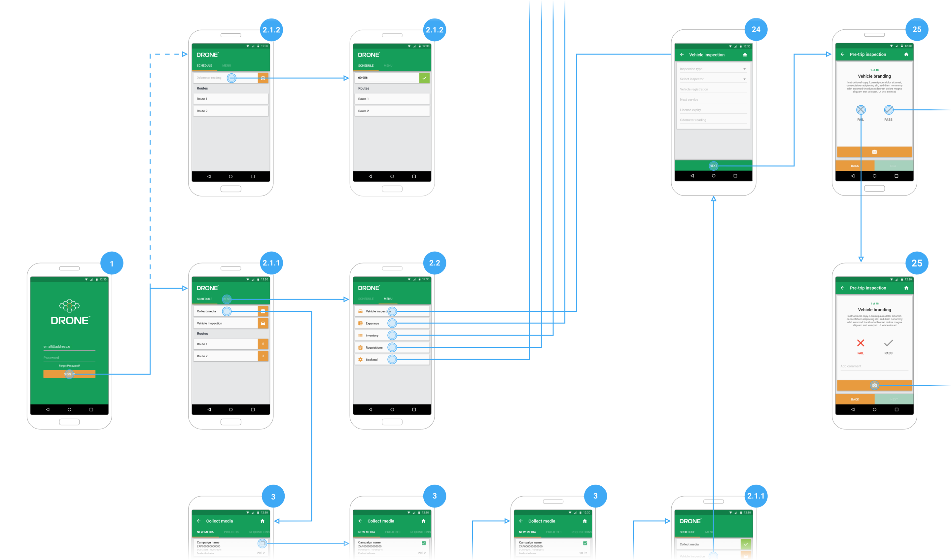Open Backend with the gear icon
The image size is (951, 560).
360,359
